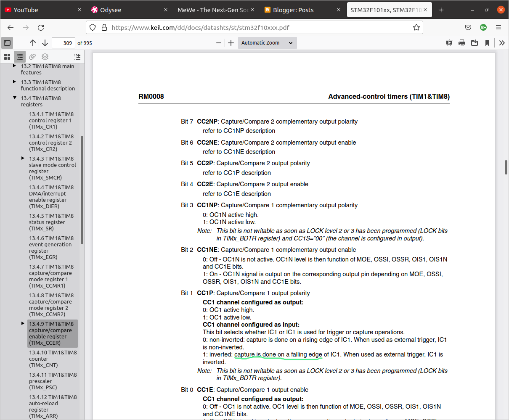Open the green account avatar icon
509x420 pixels.
click(x=483, y=27)
